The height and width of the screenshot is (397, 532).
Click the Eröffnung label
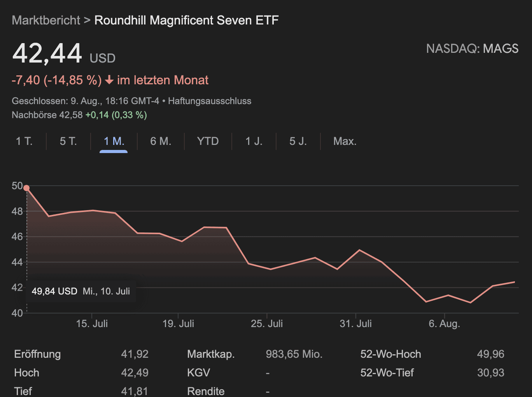coord(37,354)
